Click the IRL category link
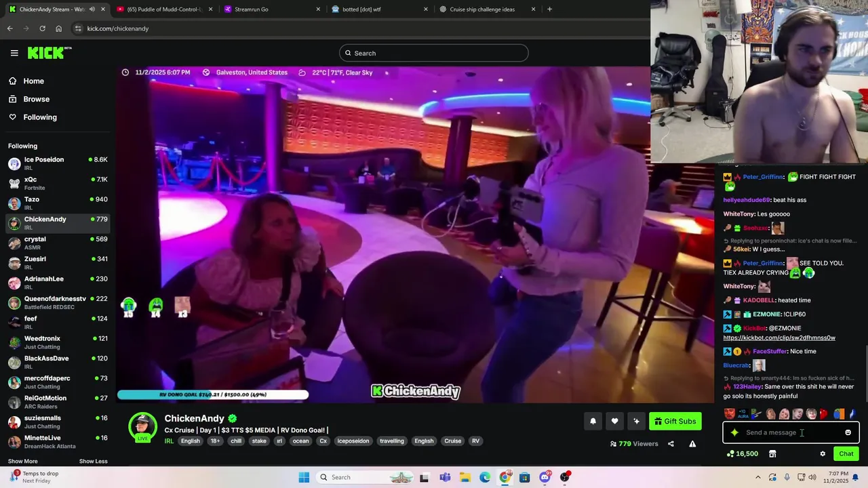The image size is (868, 488). [x=169, y=441]
